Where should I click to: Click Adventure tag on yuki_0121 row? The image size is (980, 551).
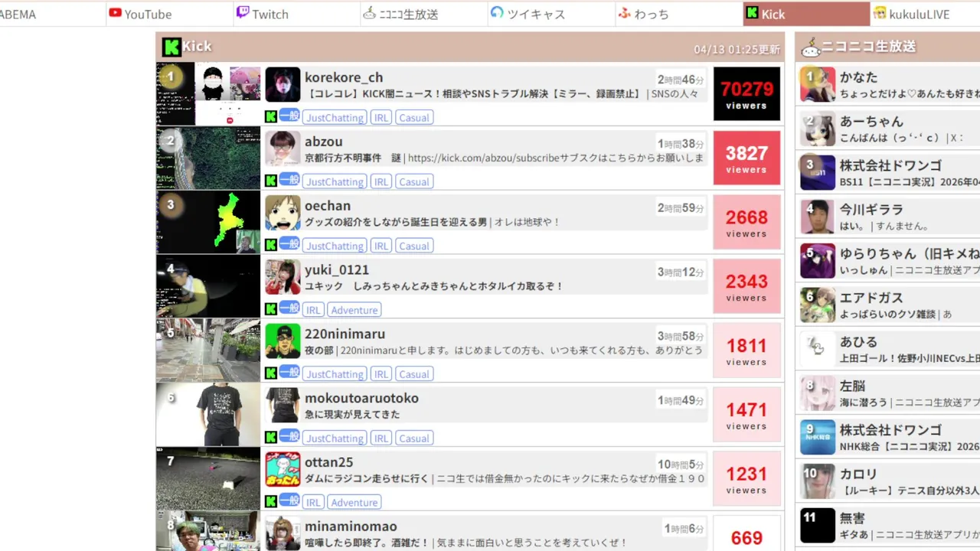click(x=354, y=311)
